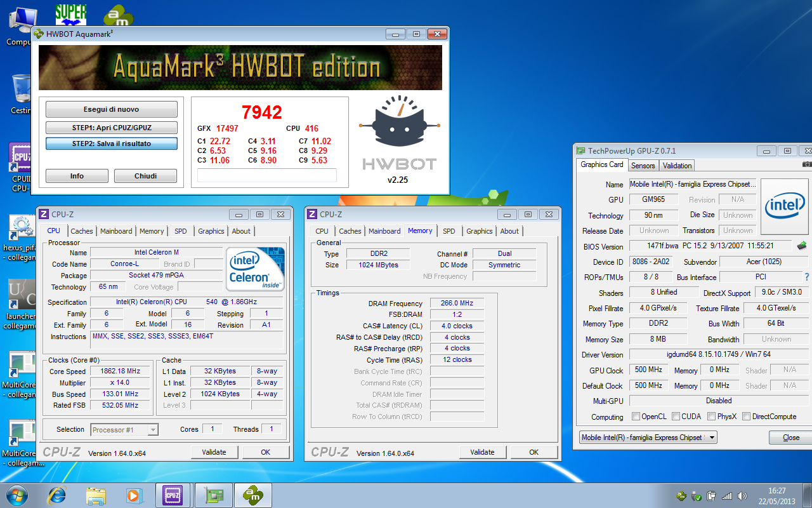Open the CPUID CPU-Z desktop shortcut
812x508 pixels.
pyautogui.click(x=22, y=166)
